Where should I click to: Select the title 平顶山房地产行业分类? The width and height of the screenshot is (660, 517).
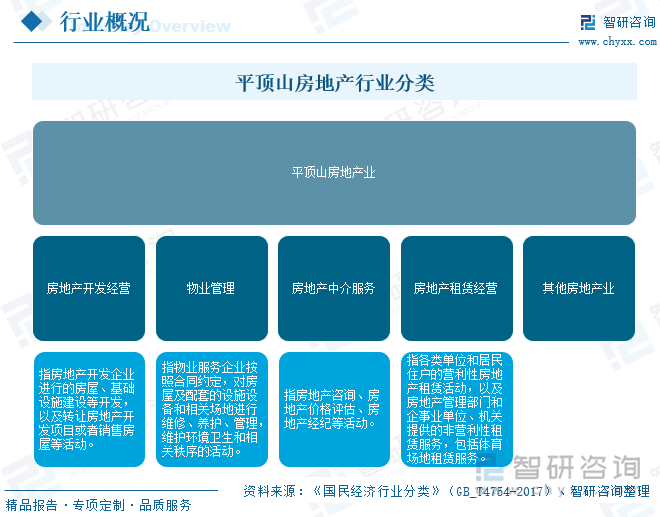(335, 83)
